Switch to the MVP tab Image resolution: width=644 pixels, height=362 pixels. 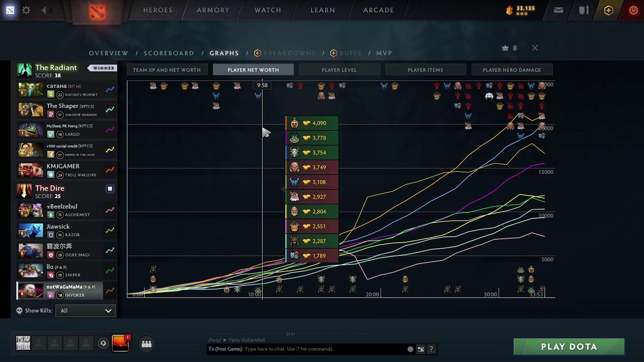tap(384, 53)
